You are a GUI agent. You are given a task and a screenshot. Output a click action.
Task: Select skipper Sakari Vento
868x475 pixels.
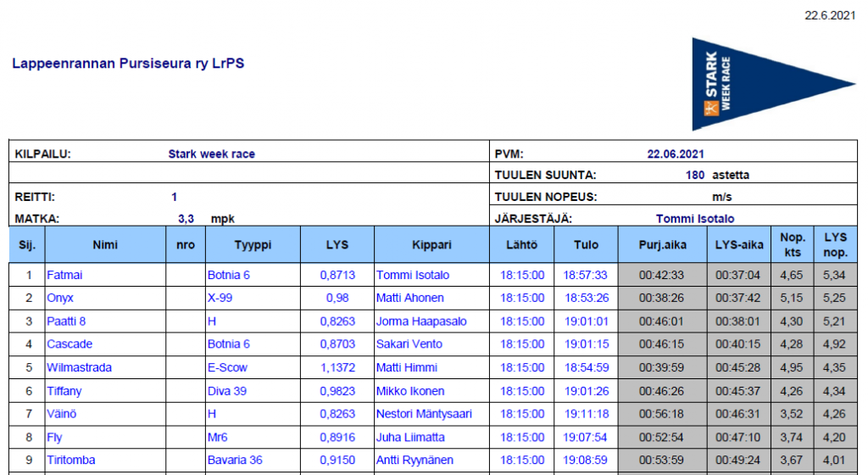[x=409, y=344]
